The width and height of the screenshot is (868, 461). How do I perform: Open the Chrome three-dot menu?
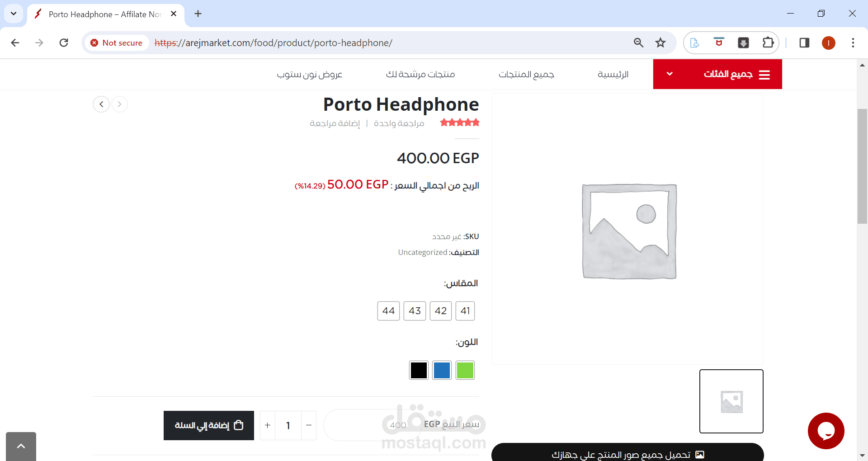coord(853,43)
